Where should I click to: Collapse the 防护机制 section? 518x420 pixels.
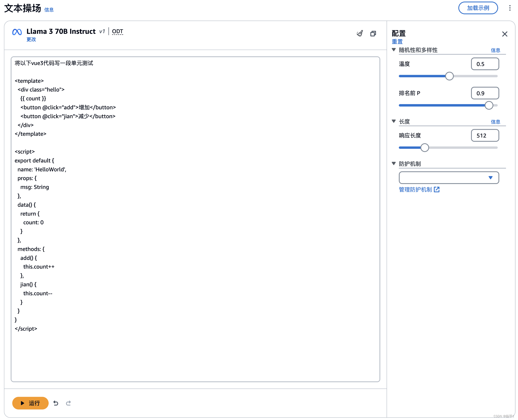tap(394, 164)
